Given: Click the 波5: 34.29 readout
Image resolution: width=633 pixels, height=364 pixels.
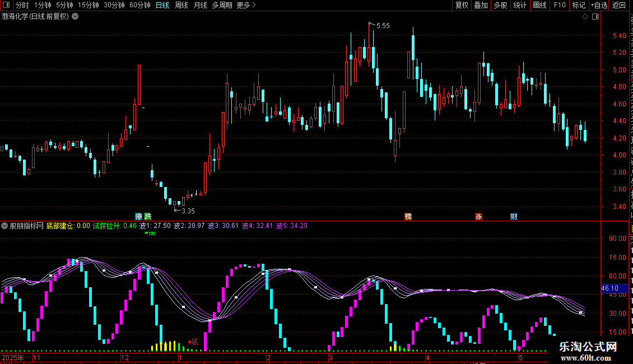Looking at the screenshot, I should pos(292,226).
